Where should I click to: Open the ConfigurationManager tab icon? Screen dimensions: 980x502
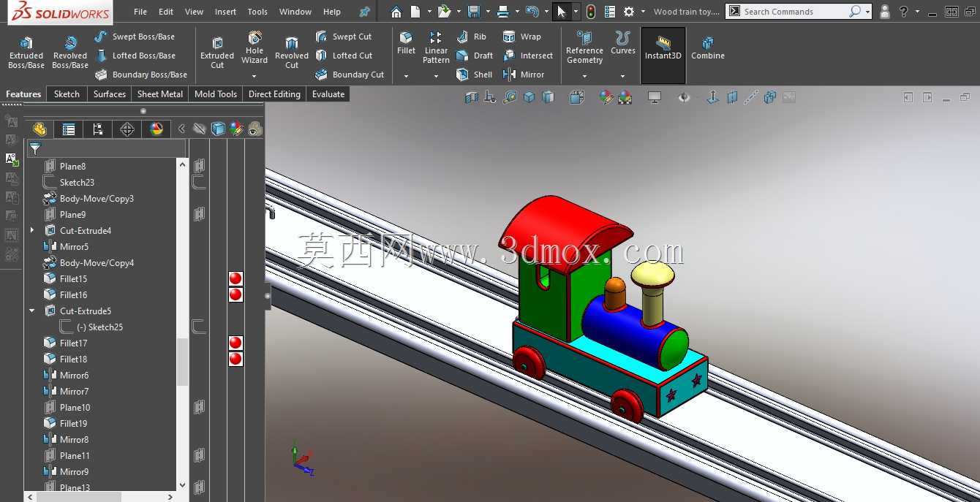pyautogui.click(x=98, y=129)
